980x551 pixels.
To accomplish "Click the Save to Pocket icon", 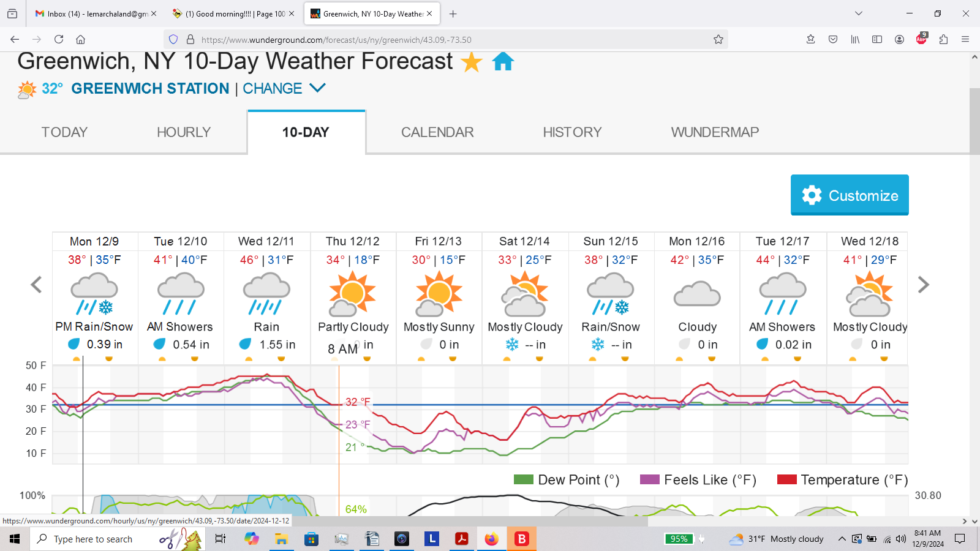I will pyautogui.click(x=833, y=40).
